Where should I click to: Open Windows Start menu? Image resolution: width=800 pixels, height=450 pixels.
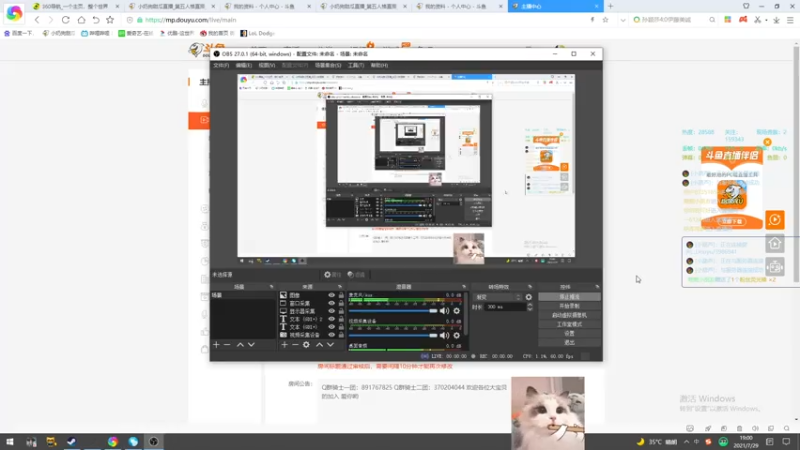(9, 442)
